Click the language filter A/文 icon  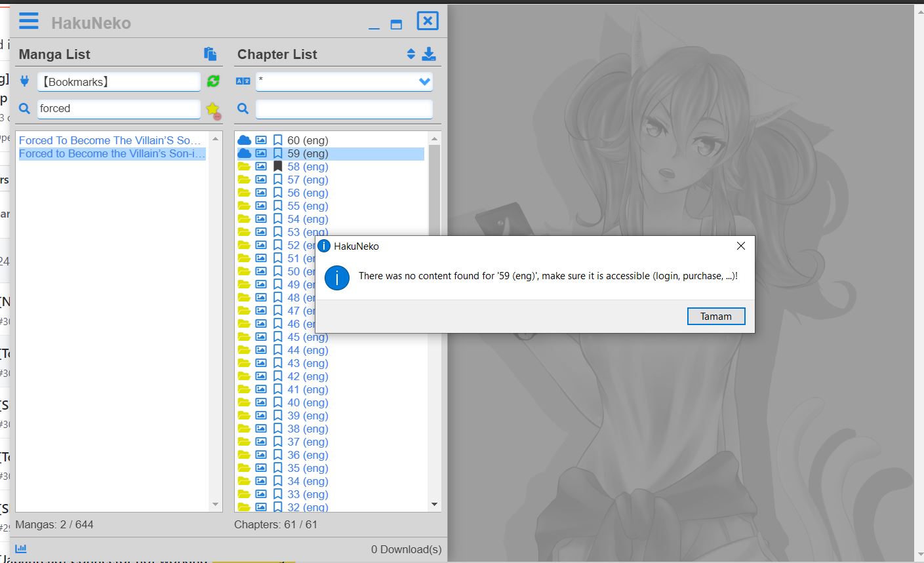click(243, 81)
